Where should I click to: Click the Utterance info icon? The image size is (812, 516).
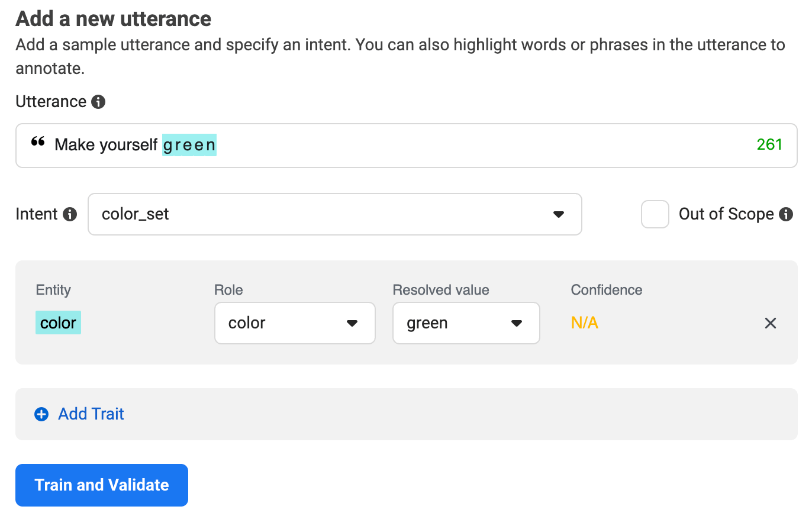[x=98, y=102]
